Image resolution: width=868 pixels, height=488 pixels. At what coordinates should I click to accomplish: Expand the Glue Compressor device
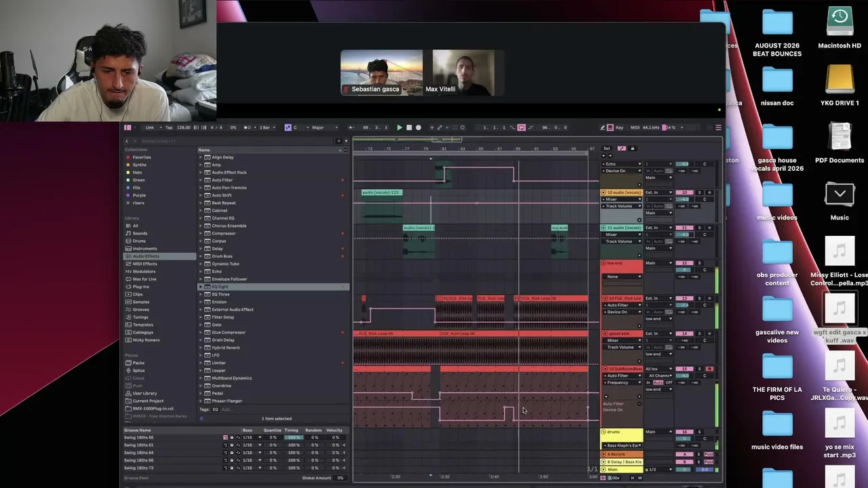tap(201, 332)
